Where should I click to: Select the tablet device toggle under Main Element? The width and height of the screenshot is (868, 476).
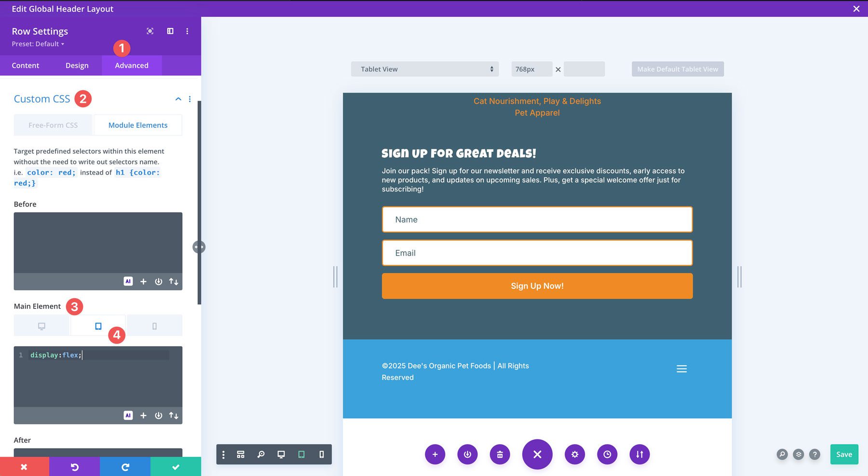(98, 325)
